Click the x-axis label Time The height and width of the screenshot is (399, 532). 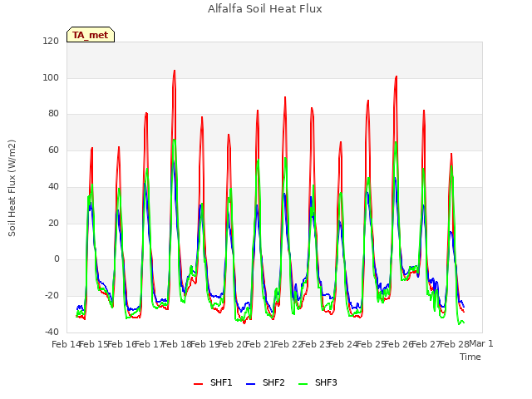pyautogui.click(x=470, y=357)
